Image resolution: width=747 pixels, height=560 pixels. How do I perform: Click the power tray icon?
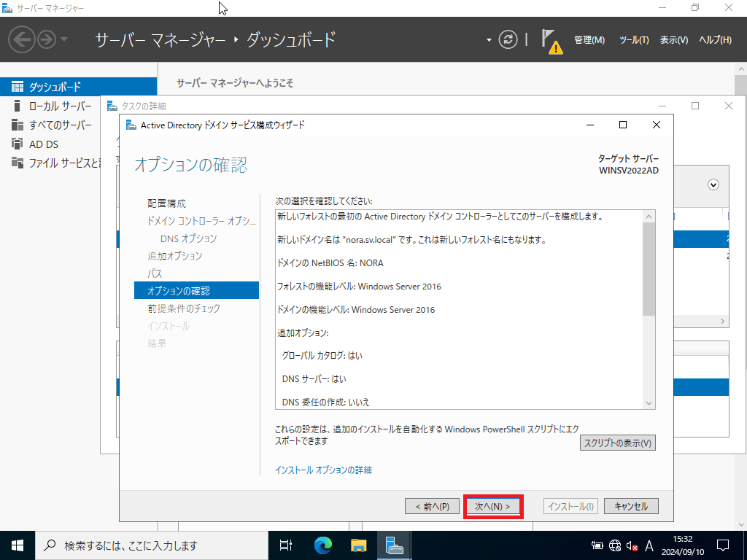[597, 545]
